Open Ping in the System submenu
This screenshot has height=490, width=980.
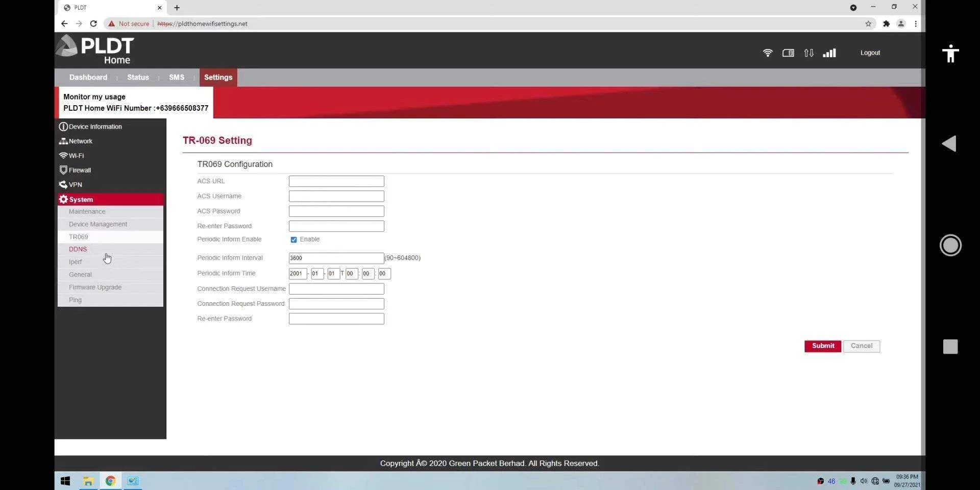[110, 300]
